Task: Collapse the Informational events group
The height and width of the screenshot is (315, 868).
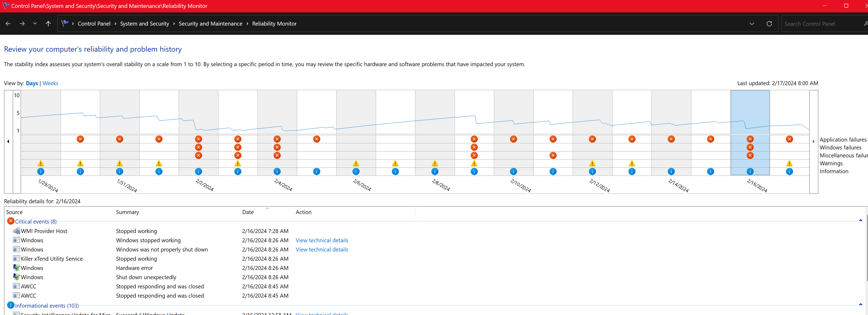Action: click(x=860, y=304)
